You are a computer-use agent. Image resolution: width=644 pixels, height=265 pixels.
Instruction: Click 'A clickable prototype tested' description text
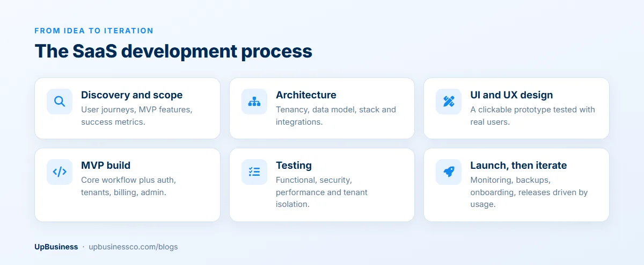pos(533,116)
